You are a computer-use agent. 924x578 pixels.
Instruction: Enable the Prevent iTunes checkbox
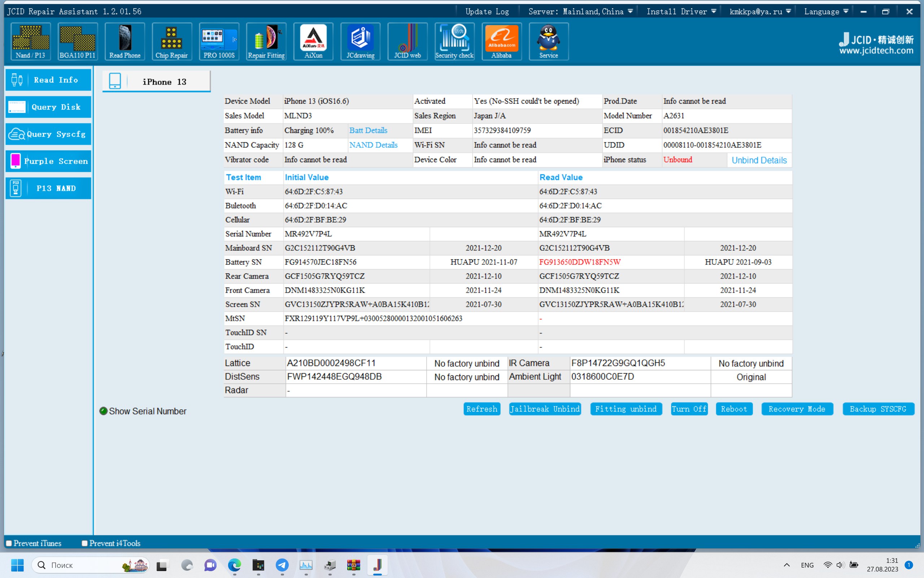point(9,543)
